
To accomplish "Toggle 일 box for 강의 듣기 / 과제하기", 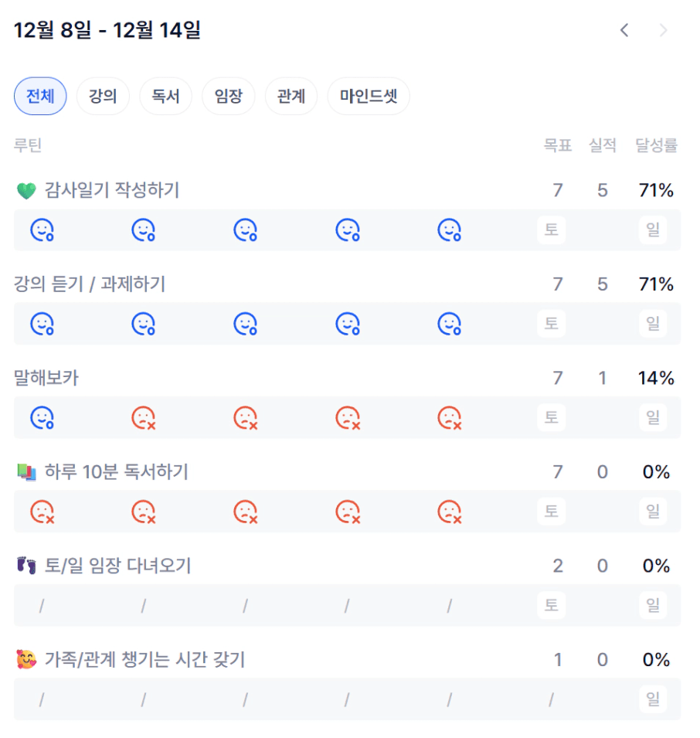I will click(x=653, y=324).
